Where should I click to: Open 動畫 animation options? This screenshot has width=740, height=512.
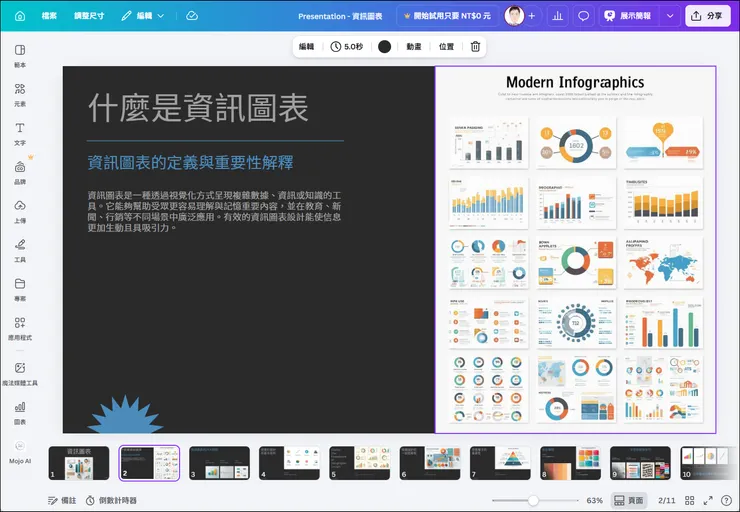[414, 46]
